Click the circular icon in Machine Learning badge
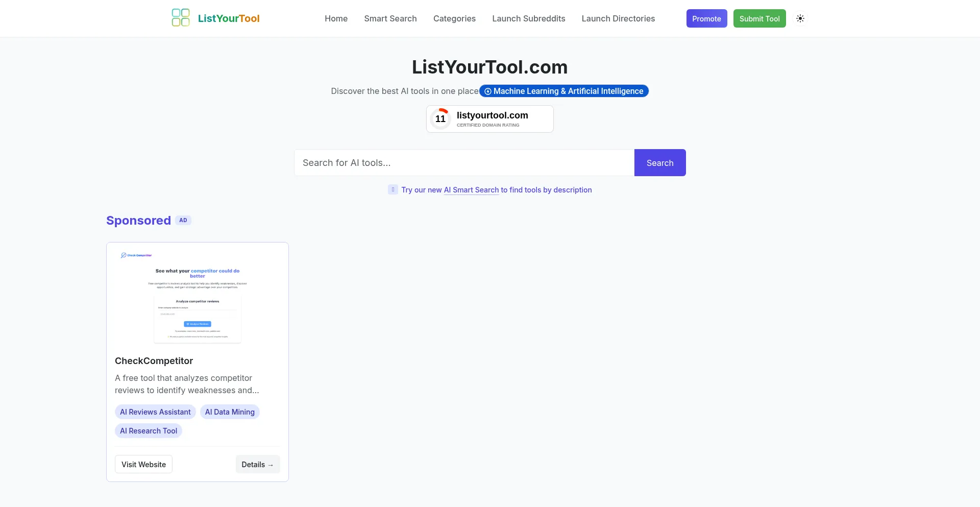Image resolution: width=980 pixels, height=507 pixels. pos(488,91)
